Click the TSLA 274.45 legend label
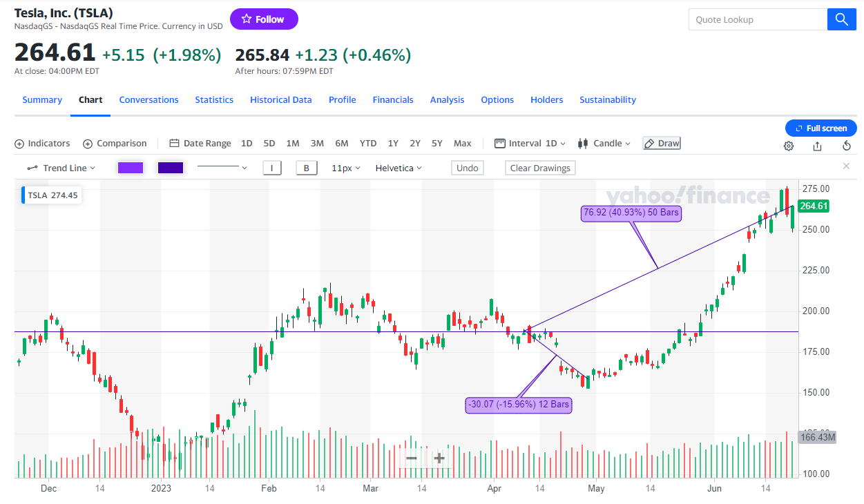Screen dimensions: 864x504 pos(52,195)
